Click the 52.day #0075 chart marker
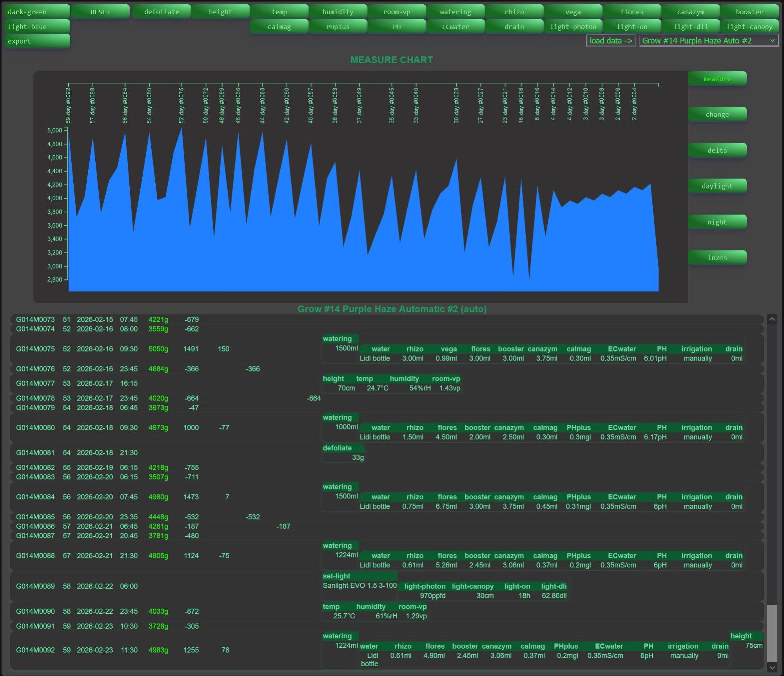This screenshot has width=784, height=676. (181, 105)
